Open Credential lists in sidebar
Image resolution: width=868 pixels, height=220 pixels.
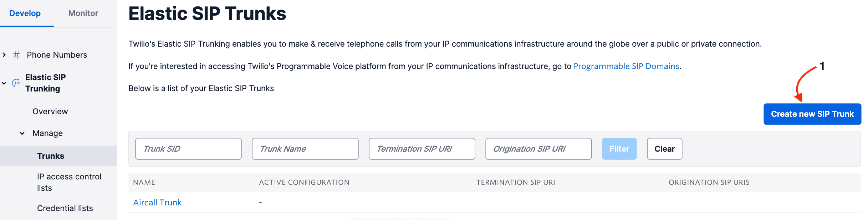point(65,208)
